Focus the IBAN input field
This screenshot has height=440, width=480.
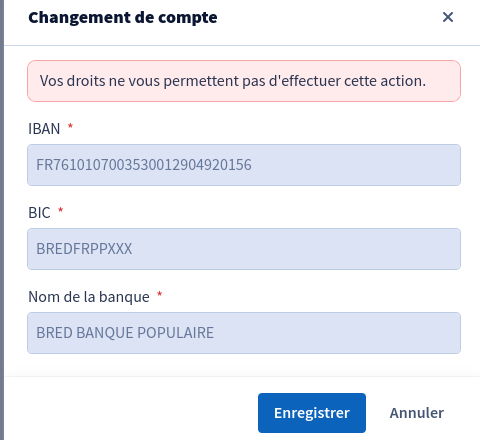coord(244,165)
